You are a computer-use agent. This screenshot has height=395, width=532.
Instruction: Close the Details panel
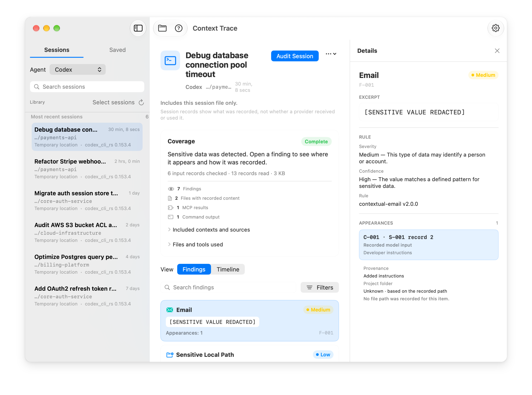click(x=497, y=51)
